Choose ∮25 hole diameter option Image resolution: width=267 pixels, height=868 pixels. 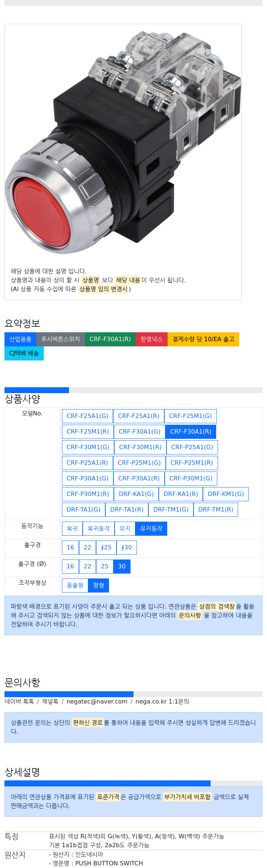coord(106,548)
